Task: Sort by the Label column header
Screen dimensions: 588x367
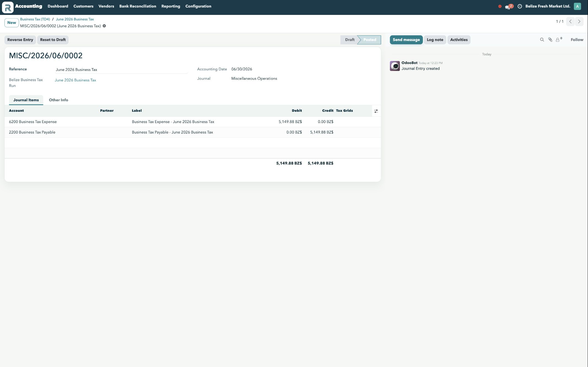Action: coord(137,111)
